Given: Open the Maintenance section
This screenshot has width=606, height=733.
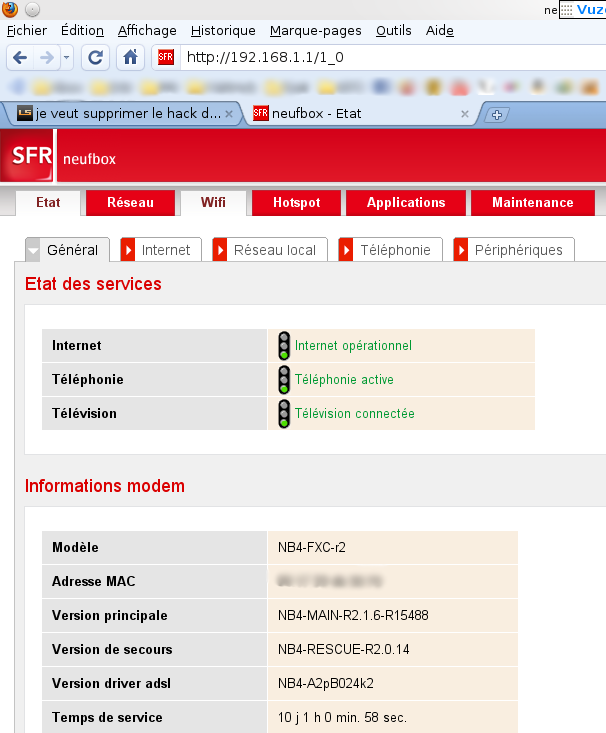Looking at the screenshot, I should tap(533, 202).
